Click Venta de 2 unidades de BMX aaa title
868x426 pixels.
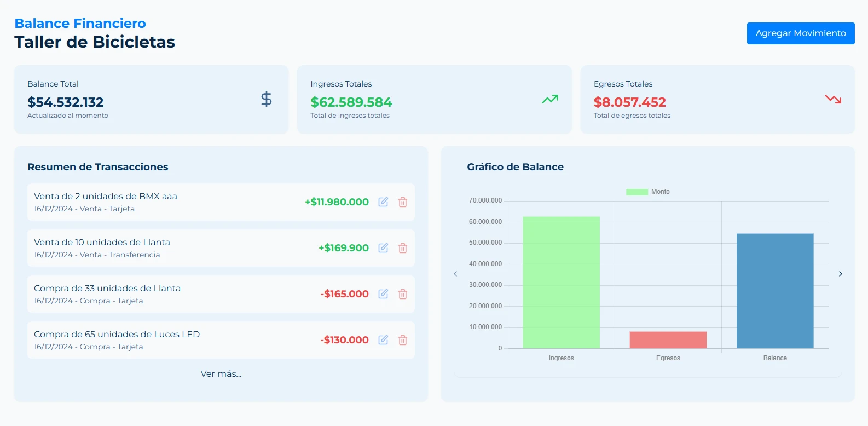[x=106, y=197]
